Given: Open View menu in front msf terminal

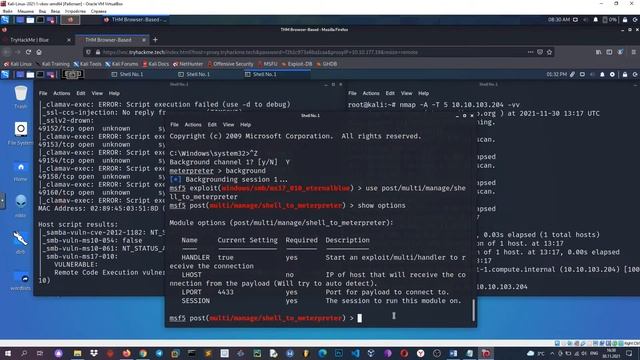Looking at the screenshot, I should tap(229, 125).
